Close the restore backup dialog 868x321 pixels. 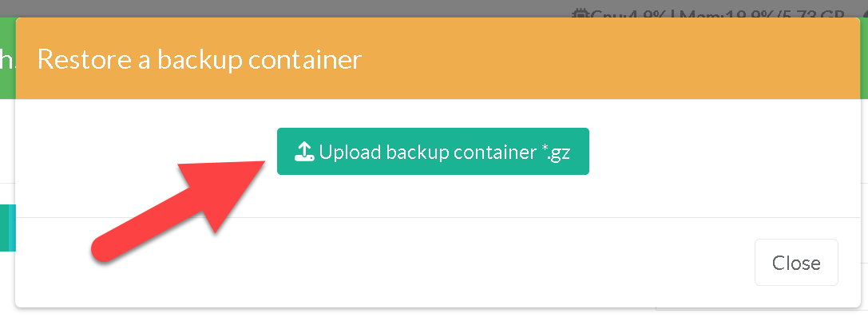[x=795, y=262]
